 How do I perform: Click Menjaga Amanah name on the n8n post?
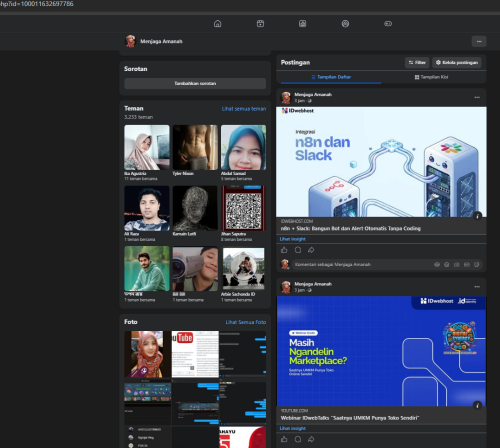[313, 95]
